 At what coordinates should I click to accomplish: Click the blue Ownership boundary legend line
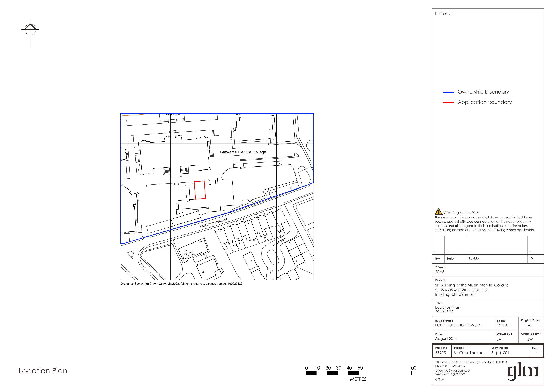tap(448, 92)
